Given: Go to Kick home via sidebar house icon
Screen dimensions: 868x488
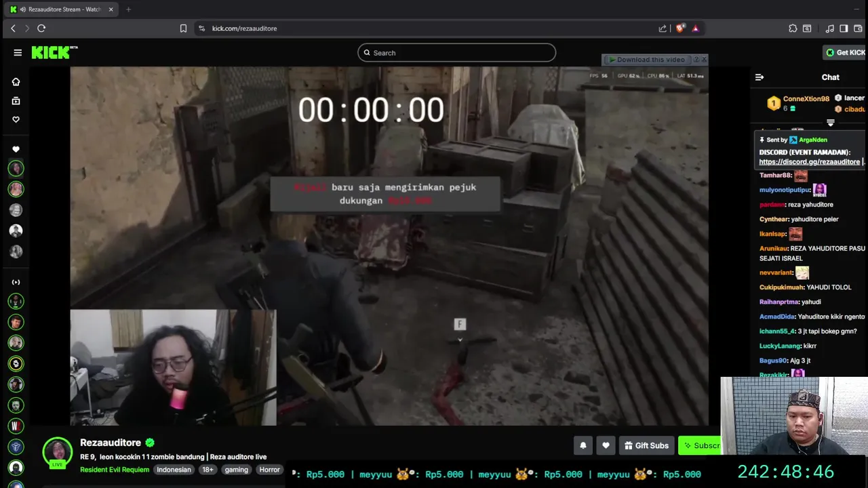Looking at the screenshot, I should (16, 81).
